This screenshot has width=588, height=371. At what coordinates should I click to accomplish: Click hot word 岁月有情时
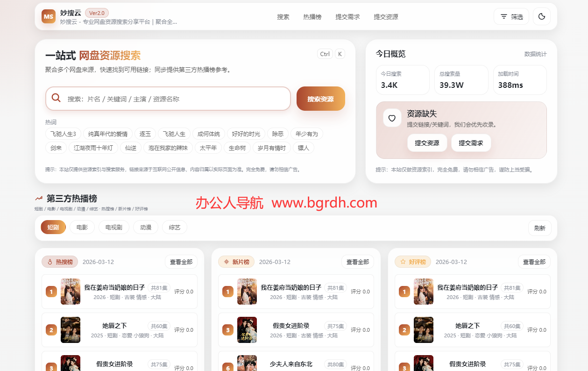click(272, 148)
